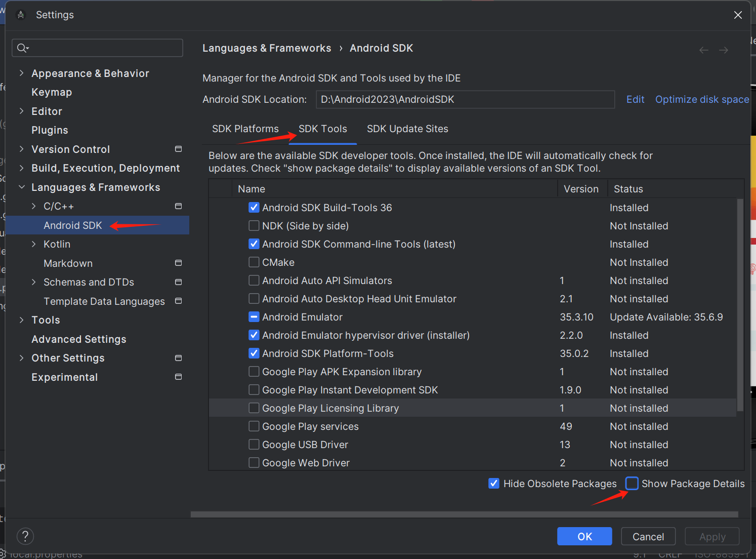Click Android SDK Location path field
The height and width of the screenshot is (559, 756).
click(466, 99)
